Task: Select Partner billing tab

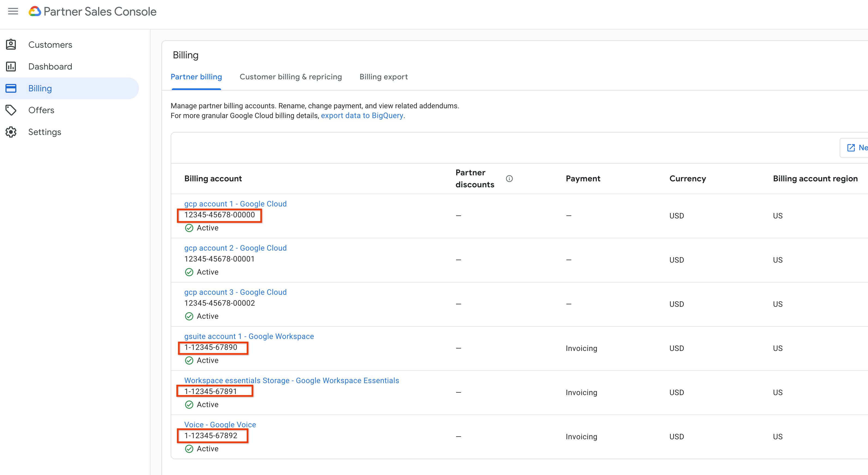Action: pos(196,77)
